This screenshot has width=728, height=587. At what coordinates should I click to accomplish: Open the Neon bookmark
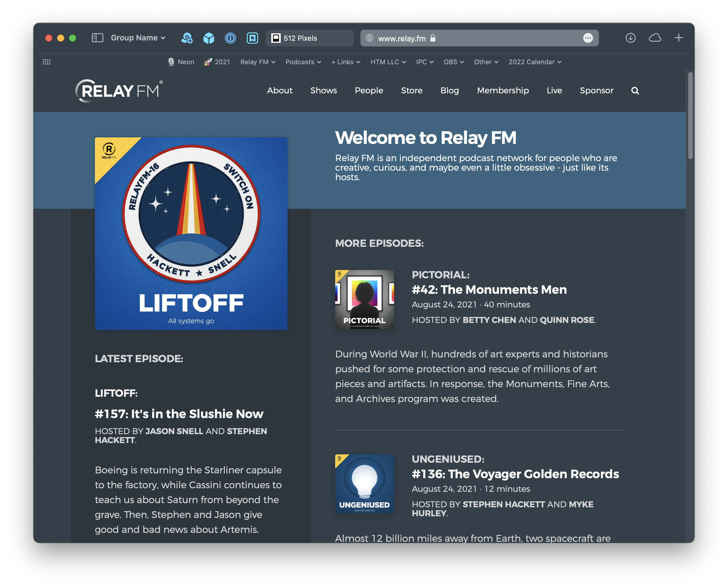pyautogui.click(x=181, y=62)
